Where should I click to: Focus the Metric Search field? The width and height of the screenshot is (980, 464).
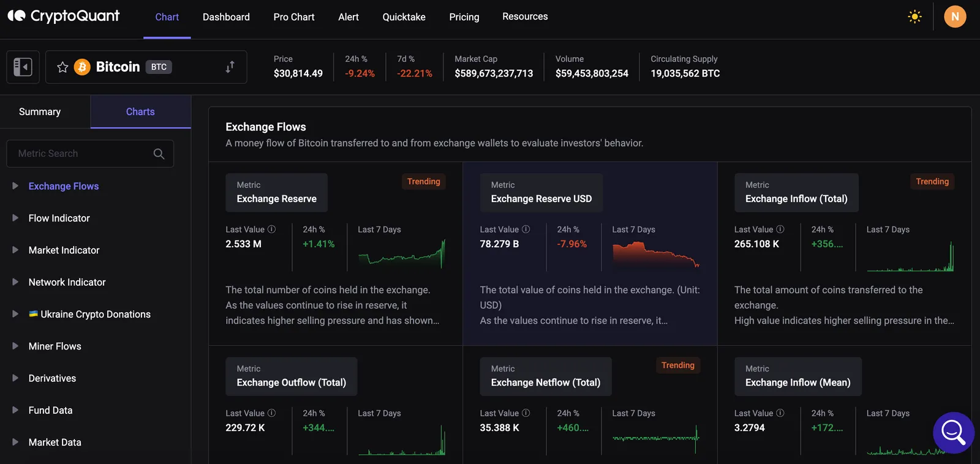pyautogui.click(x=90, y=154)
